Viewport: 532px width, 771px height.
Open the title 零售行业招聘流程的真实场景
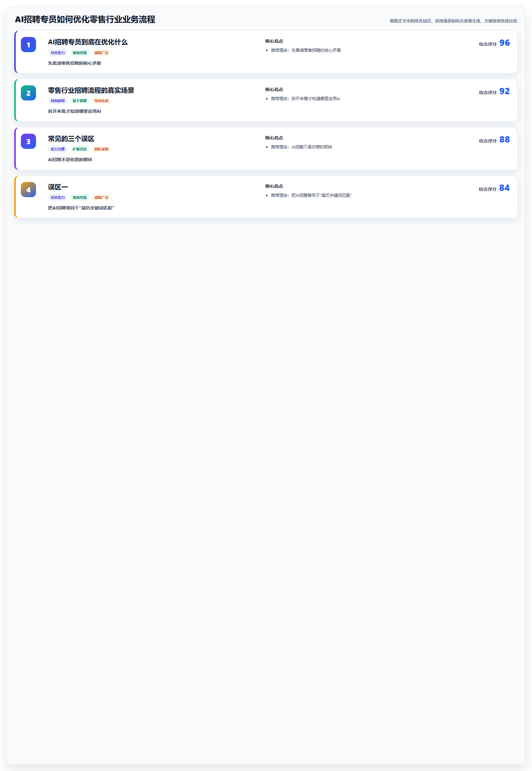(91, 90)
